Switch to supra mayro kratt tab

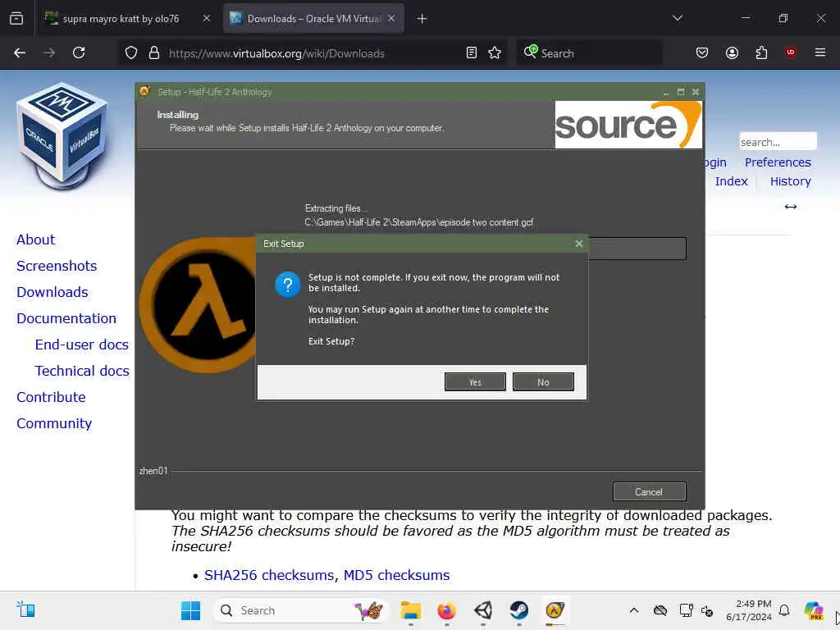point(121,19)
